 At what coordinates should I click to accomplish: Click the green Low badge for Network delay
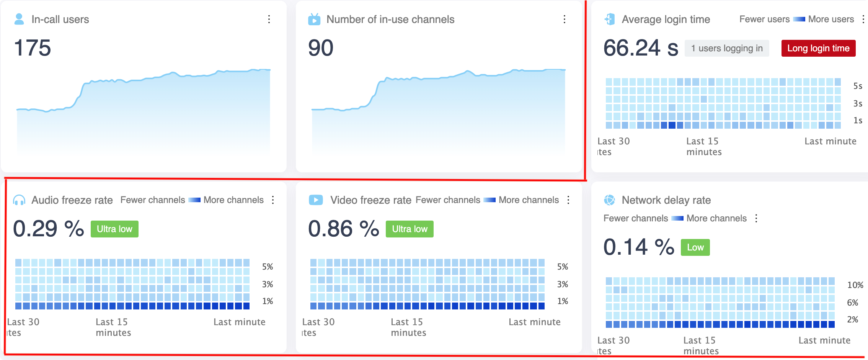tap(695, 247)
